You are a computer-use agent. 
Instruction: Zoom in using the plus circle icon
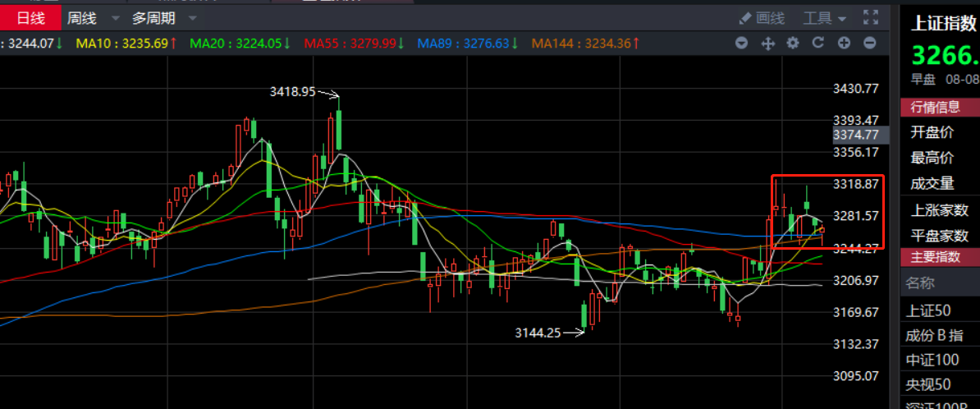844,43
